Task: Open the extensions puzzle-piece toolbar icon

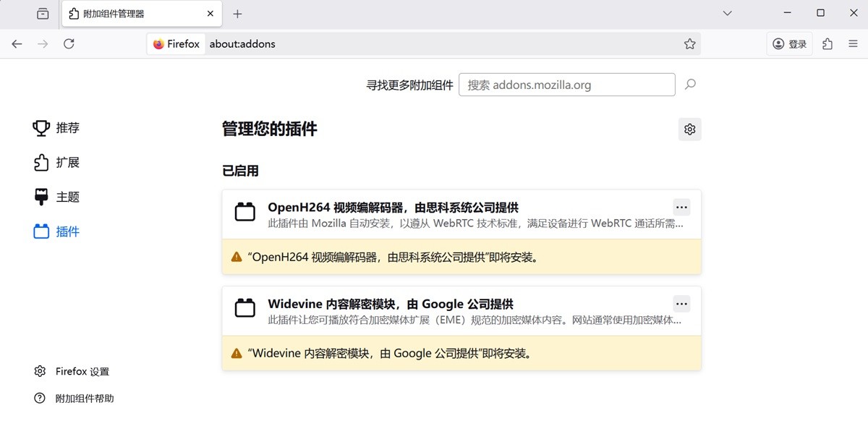Action: pyautogui.click(x=827, y=43)
